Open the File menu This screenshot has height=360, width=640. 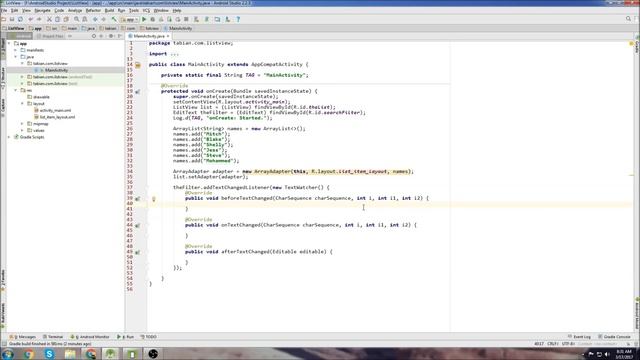(4, 11)
